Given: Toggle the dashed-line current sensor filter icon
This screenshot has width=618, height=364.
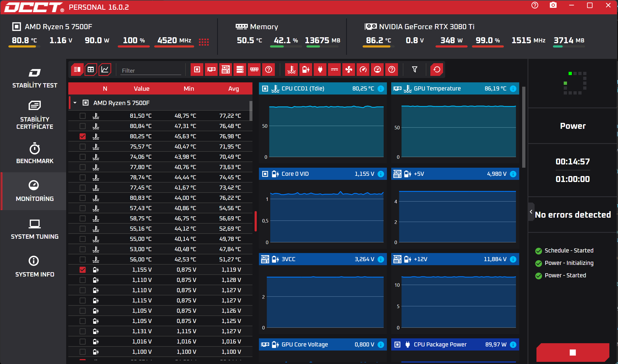Looking at the screenshot, I should pyautogui.click(x=335, y=70).
